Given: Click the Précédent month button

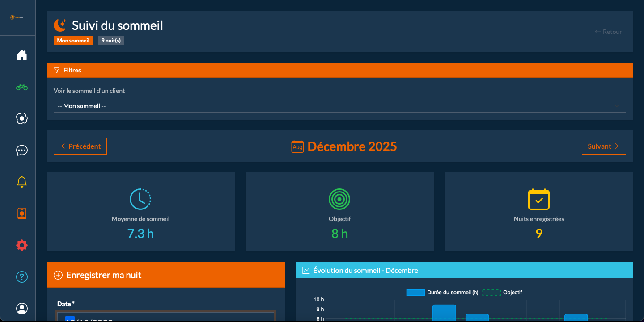Looking at the screenshot, I should point(80,146).
